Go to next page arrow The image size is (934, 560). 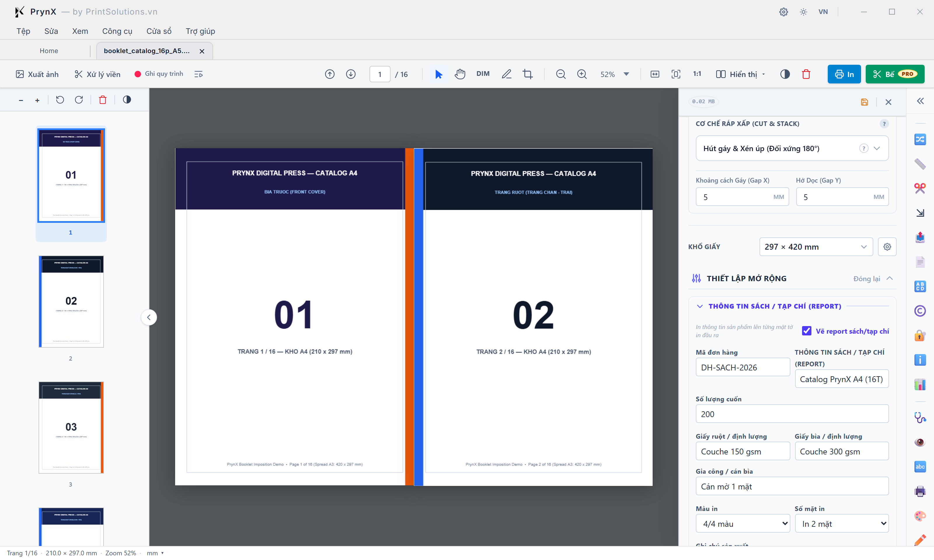[351, 74]
